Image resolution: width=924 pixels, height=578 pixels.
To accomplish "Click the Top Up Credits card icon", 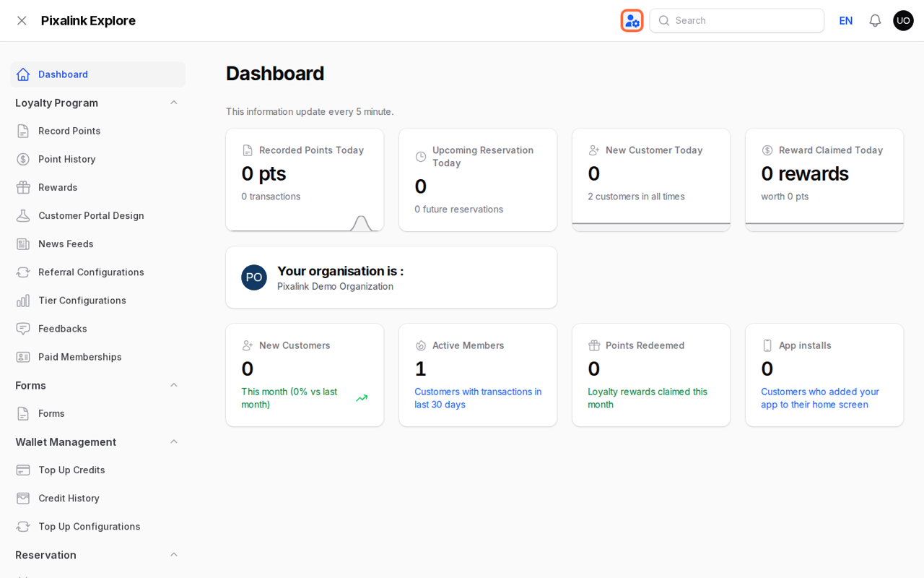I will [x=23, y=470].
